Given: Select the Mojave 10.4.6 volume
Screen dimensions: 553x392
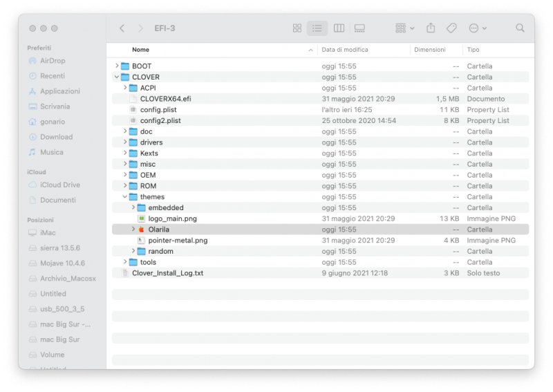Looking at the screenshot, I should 62,263.
